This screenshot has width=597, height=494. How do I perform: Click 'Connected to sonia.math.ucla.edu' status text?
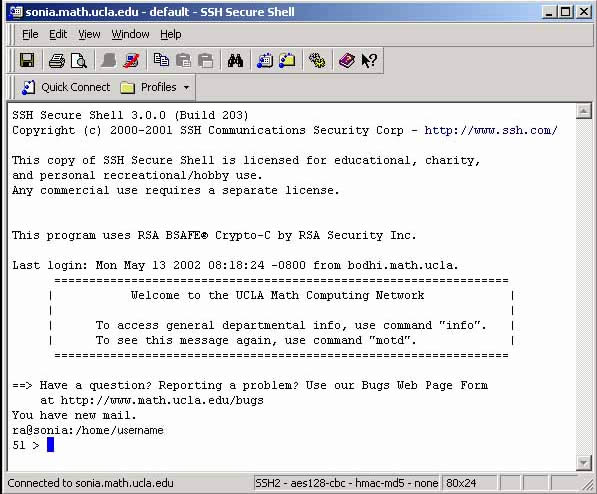pos(91,483)
